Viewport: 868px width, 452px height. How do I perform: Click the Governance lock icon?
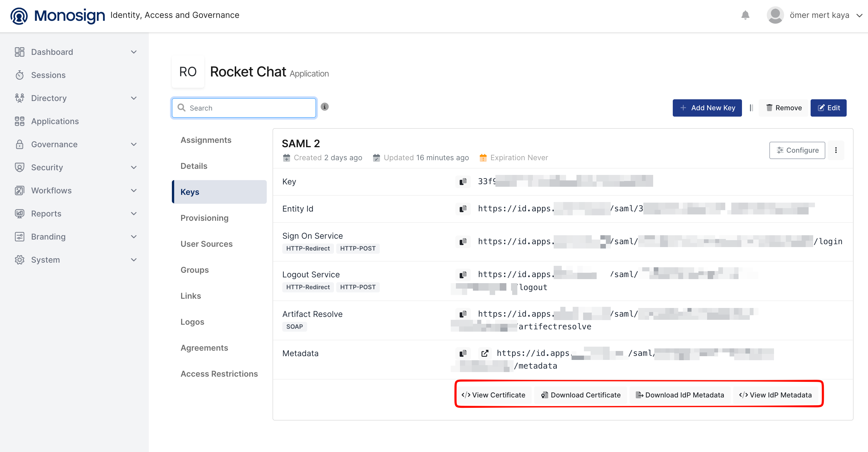click(x=20, y=144)
